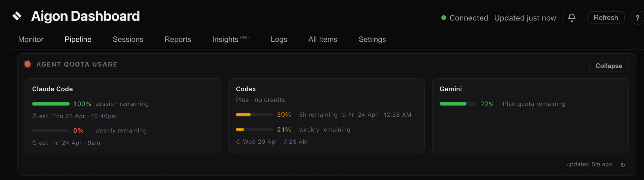Click the green Connected status dot
644x180 pixels.
coord(444,18)
